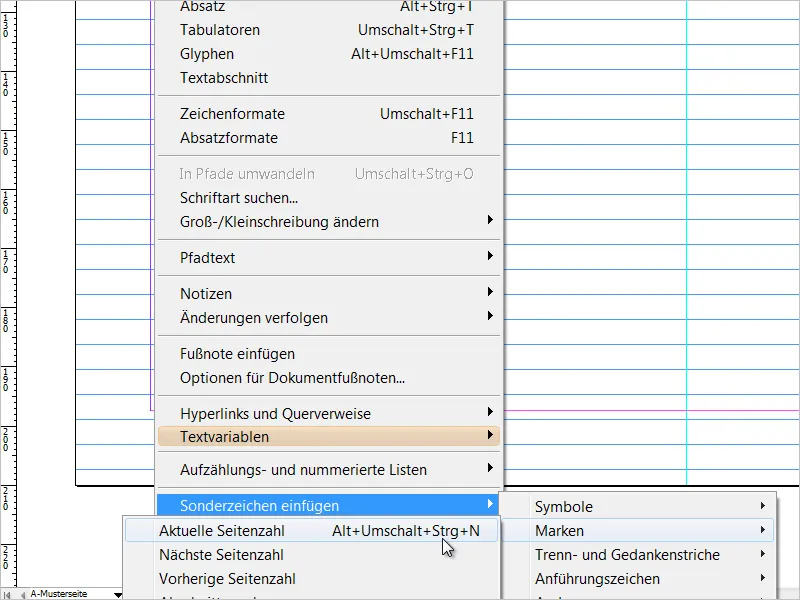Insert Nächste Seitenzahl marker
Viewport: 800px width, 600px height.
click(311, 555)
